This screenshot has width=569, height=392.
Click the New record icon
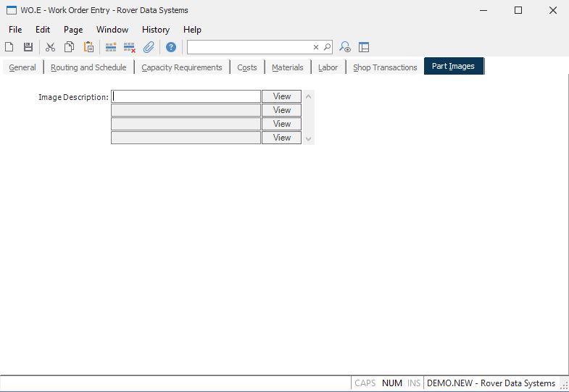coord(9,47)
